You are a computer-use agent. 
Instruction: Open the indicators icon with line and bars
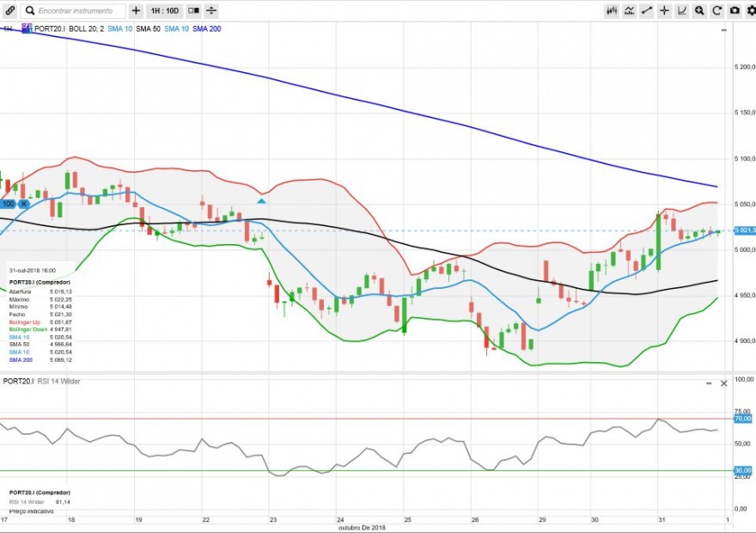click(629, 10)
